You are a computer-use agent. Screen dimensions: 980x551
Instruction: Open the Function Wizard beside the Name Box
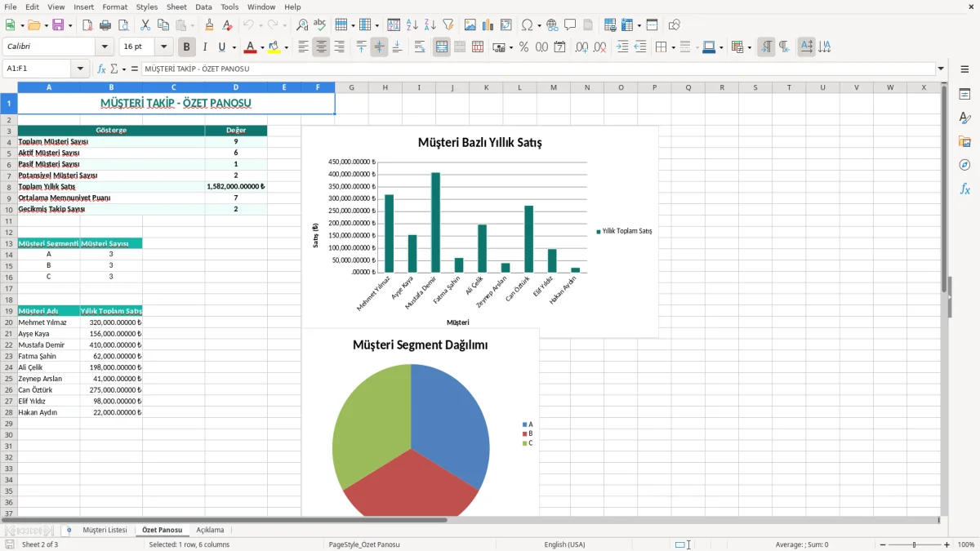pos(101,69)
